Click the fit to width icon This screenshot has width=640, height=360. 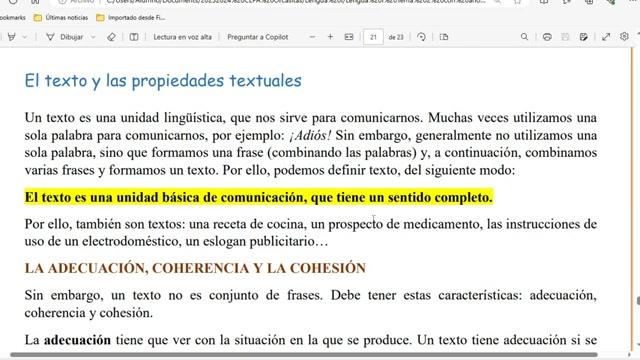pyautogui.click(x=349, y=37)
